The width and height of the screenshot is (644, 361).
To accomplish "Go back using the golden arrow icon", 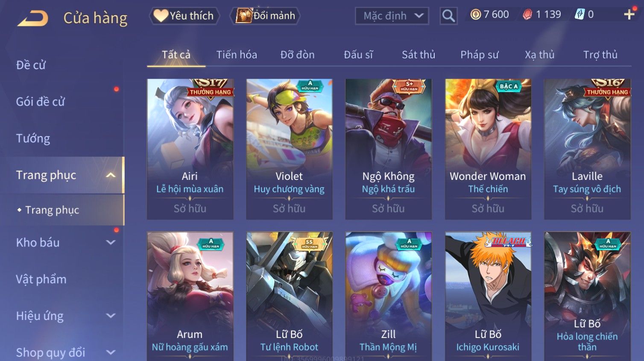I will (33, 18).
